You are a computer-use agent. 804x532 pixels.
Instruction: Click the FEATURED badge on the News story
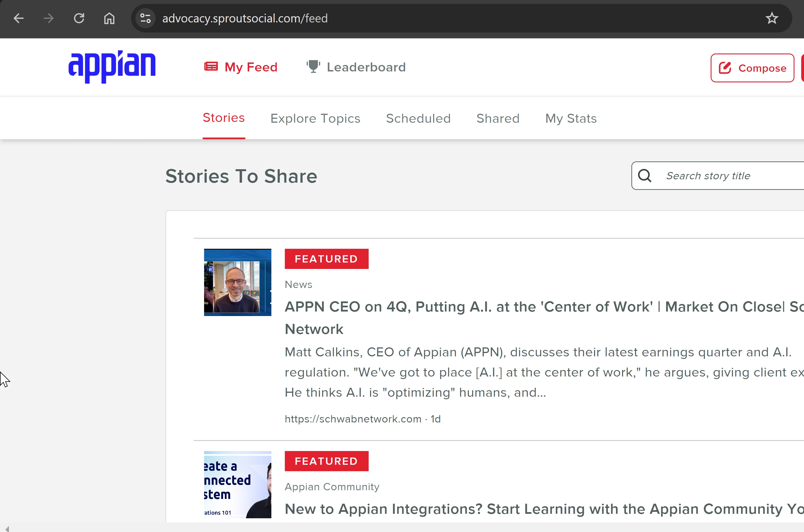pyautogui.click(x=326, y=259)
